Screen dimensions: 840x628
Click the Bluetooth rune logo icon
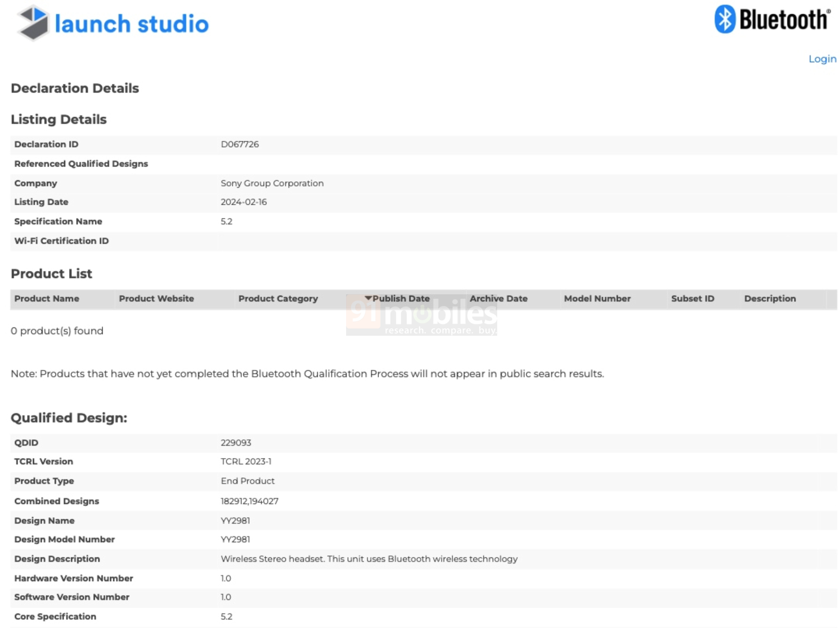pyautogui.click(x=725, y=19)
